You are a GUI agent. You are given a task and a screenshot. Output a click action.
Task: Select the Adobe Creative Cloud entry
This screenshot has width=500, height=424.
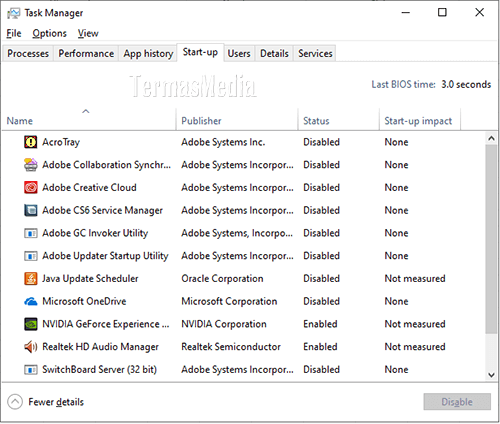click(89, 187)
